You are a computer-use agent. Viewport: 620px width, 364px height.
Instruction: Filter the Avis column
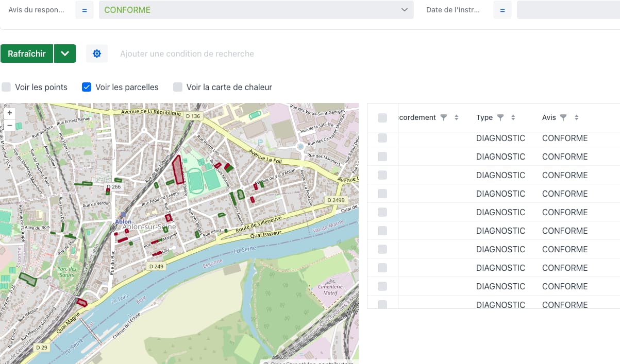pos(563,118)
